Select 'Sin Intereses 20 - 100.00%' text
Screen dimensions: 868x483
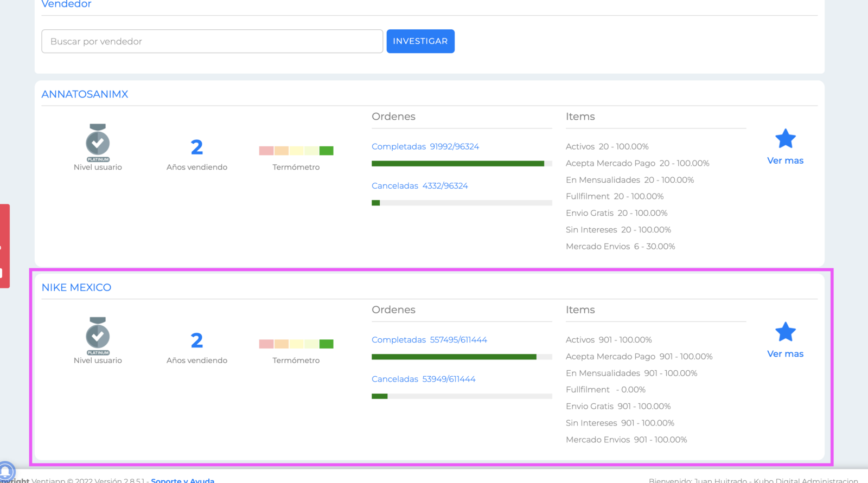pyautogui.click(x=618, y=230)
